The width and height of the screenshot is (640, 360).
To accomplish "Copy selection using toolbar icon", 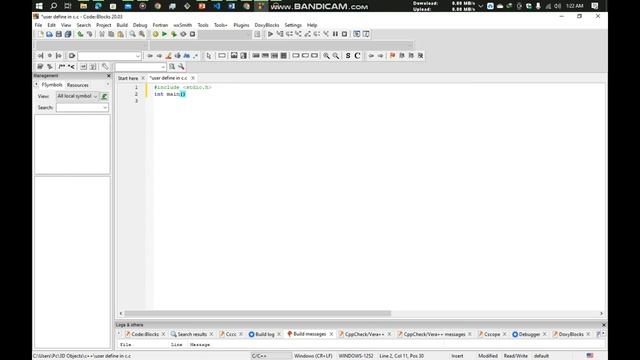I will pyautogui.click(x=111, y=34).
